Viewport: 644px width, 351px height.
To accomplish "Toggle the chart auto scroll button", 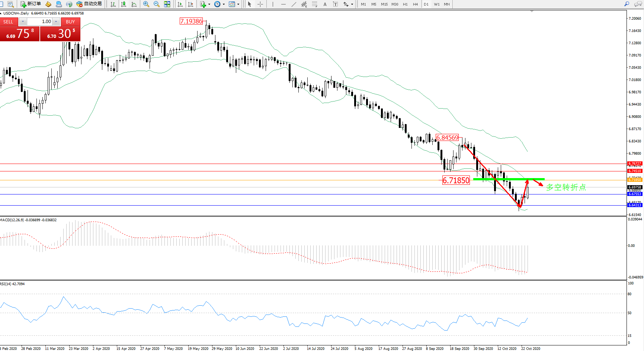I will [180, 4].
